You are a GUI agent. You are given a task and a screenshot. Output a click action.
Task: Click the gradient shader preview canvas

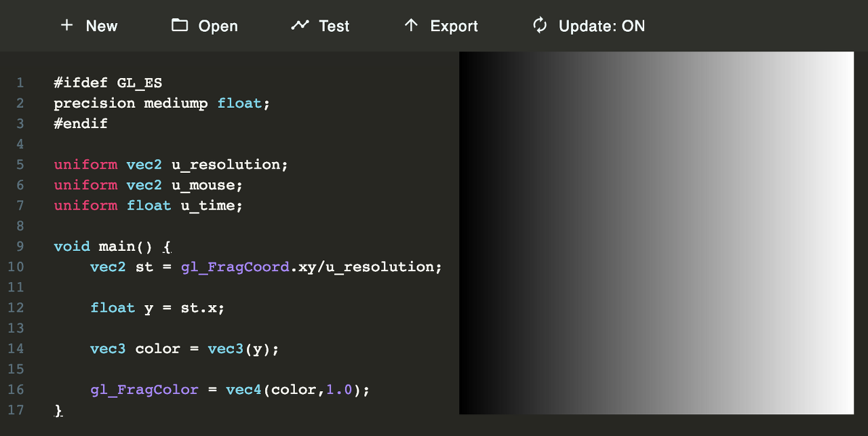tap(656, 233)
